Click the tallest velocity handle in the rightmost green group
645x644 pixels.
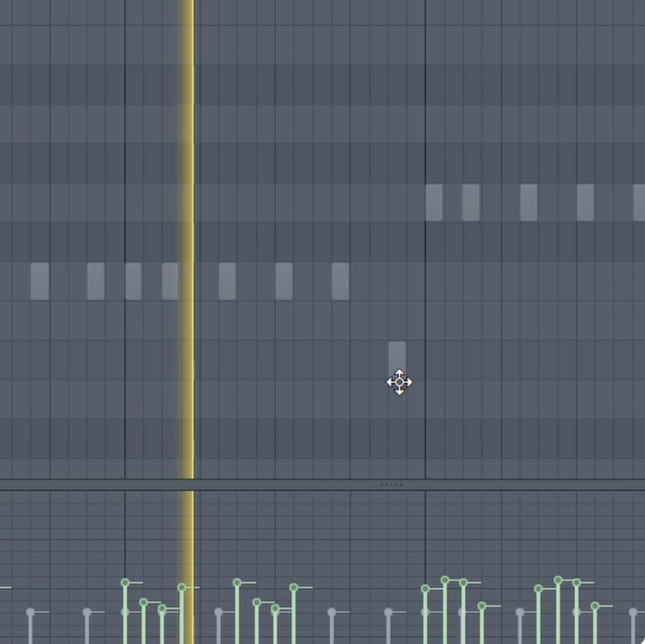coord(558,580)
